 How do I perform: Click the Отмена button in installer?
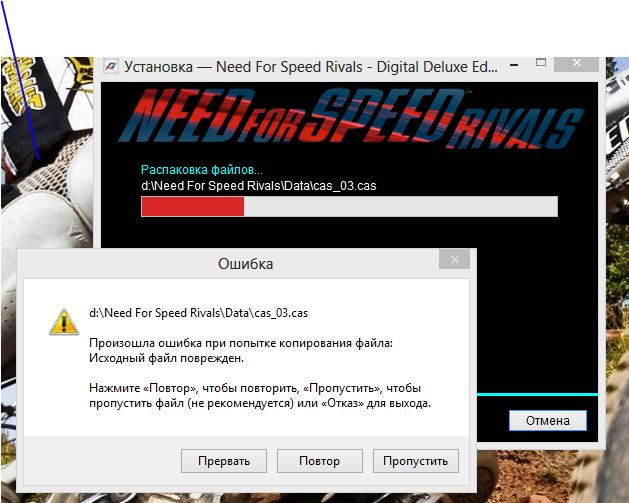pos(548,420)
